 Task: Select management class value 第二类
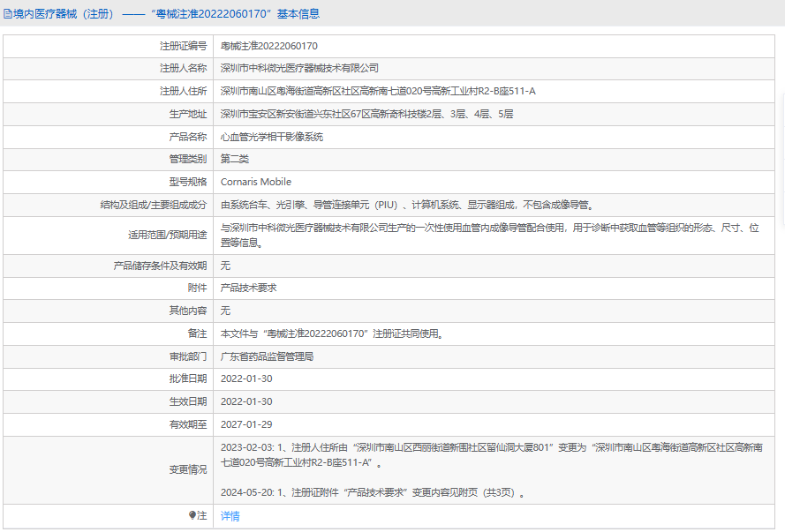point(235,159)
